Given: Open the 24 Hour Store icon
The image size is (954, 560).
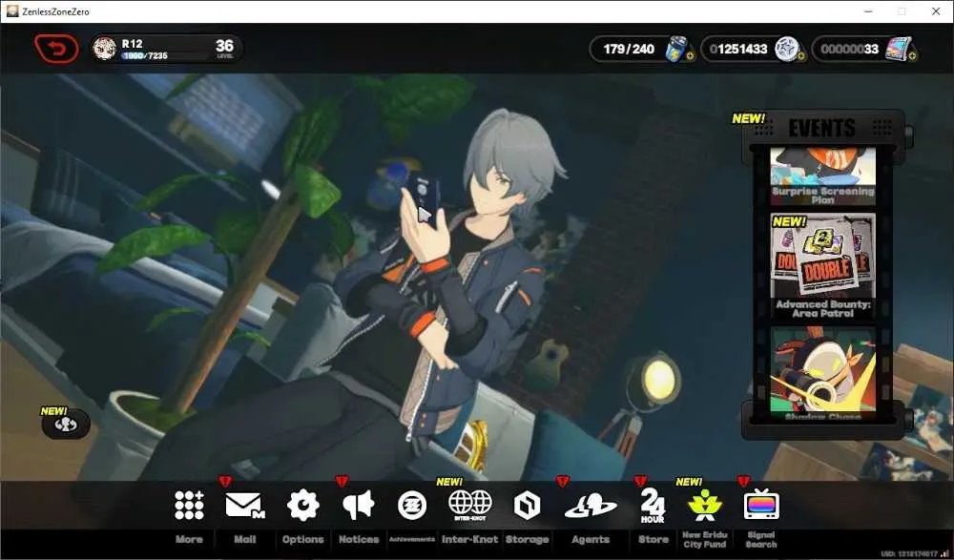Looking at the screenshot, I should tap(653, 506).
